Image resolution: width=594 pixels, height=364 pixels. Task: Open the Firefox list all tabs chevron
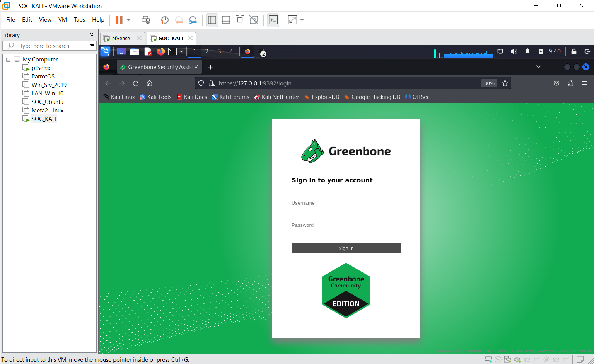539,67
